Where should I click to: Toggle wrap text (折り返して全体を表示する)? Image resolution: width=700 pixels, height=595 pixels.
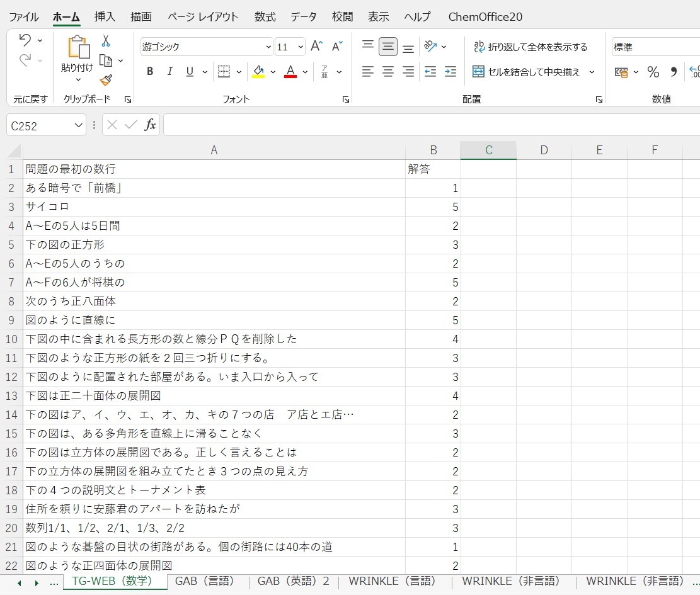coord(530,47)
